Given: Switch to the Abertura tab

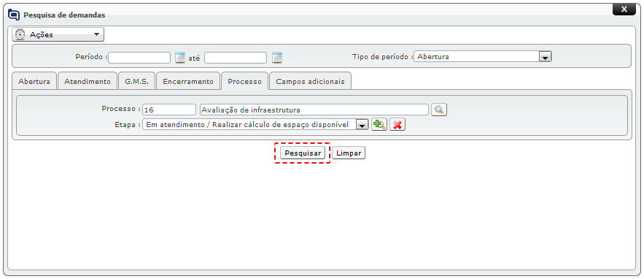Looking at the screenshot, I should pyautogui.click(x=34, y=81).
